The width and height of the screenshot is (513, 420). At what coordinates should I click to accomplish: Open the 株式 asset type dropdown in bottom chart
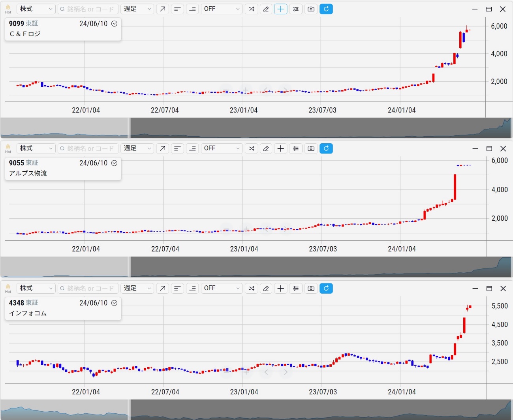[x=36, y=288]
